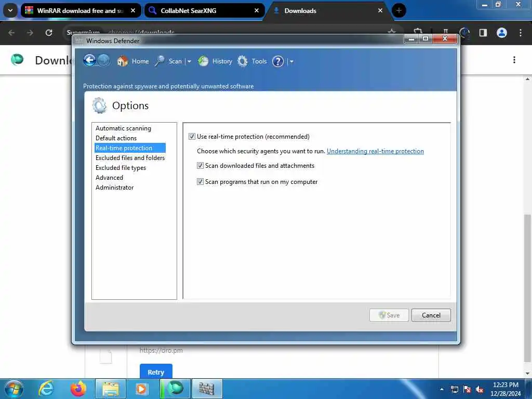Viewport: 532px width, 399px height.
Task: Select Excluded files and folders
Action: point(130,158)
